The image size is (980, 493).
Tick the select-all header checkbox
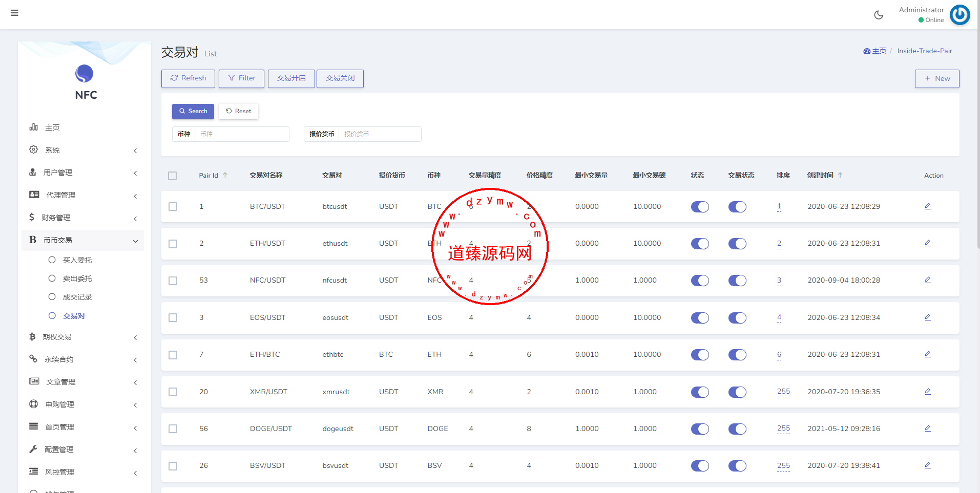click(x=173, y=176)
